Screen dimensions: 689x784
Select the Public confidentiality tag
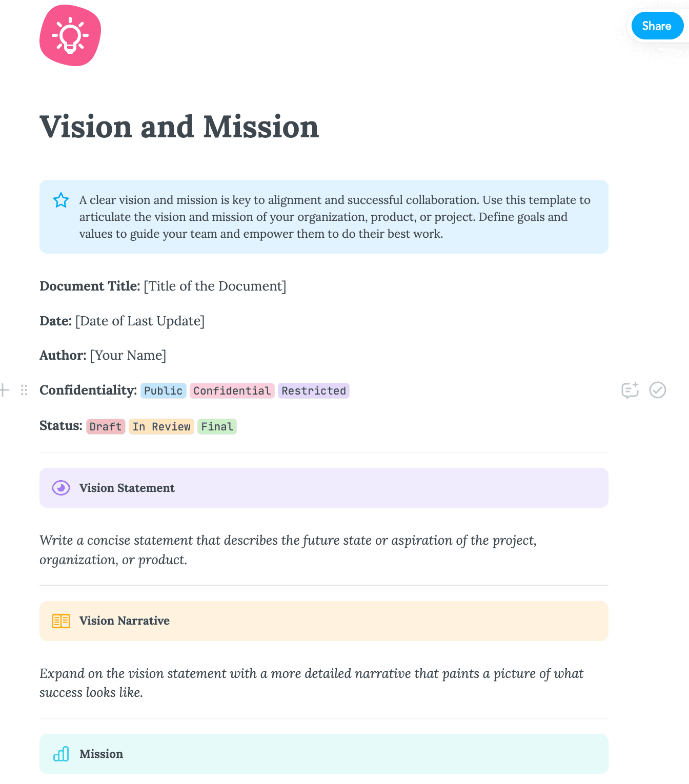[163, 391]
